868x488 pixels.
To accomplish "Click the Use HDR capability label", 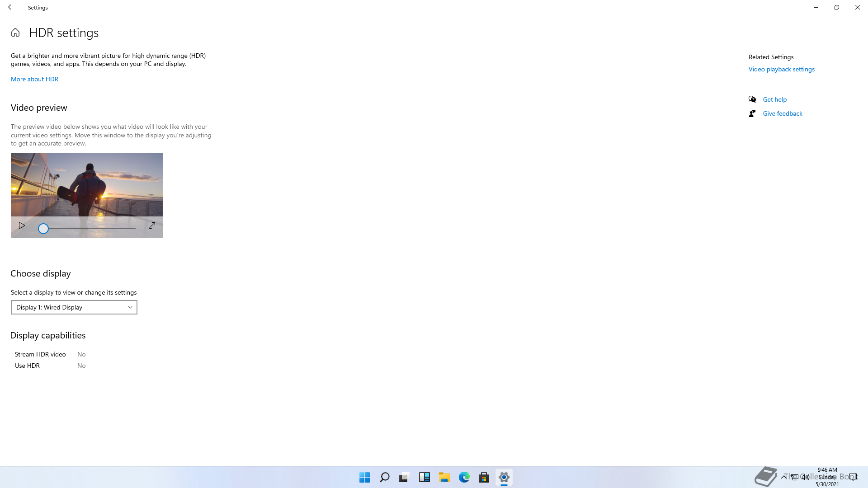I will [x=27, y=366].
